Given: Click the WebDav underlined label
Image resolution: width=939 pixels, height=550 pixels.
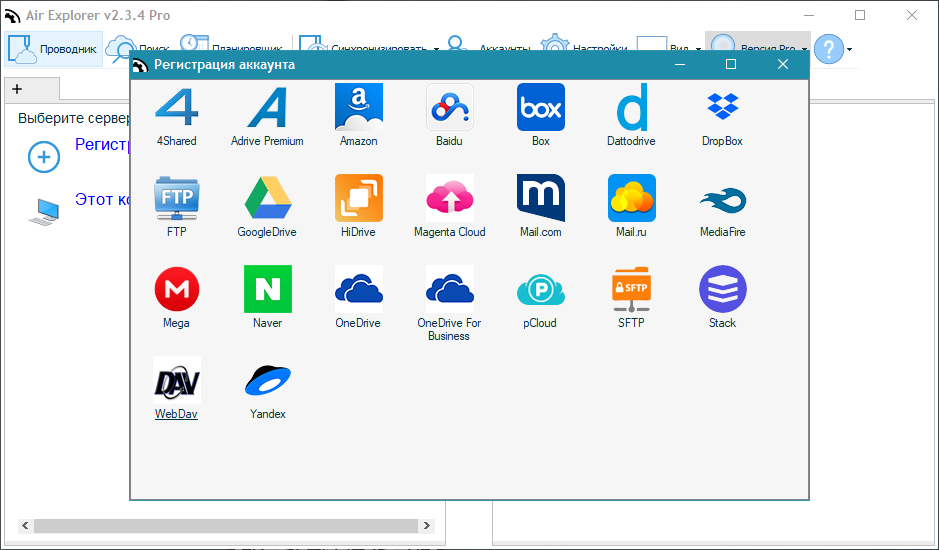Looking at the screenshot, I should (176, 414).
